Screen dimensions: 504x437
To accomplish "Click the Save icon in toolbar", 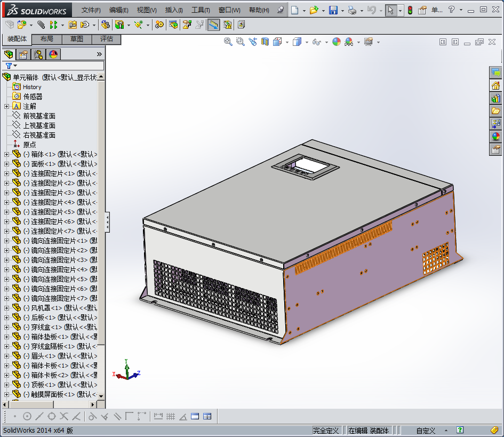I will pyautogui.click(x=333, y=10).
